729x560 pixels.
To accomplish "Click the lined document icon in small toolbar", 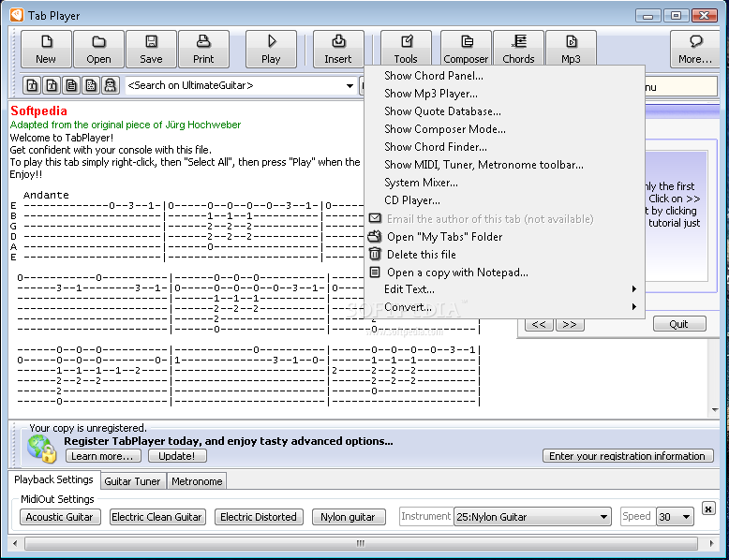I will 71,85.
